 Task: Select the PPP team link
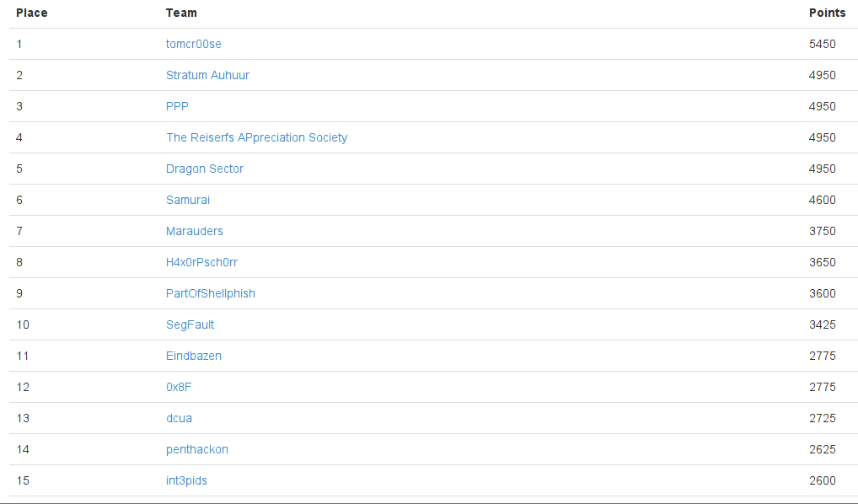click(x=177, y=106)
